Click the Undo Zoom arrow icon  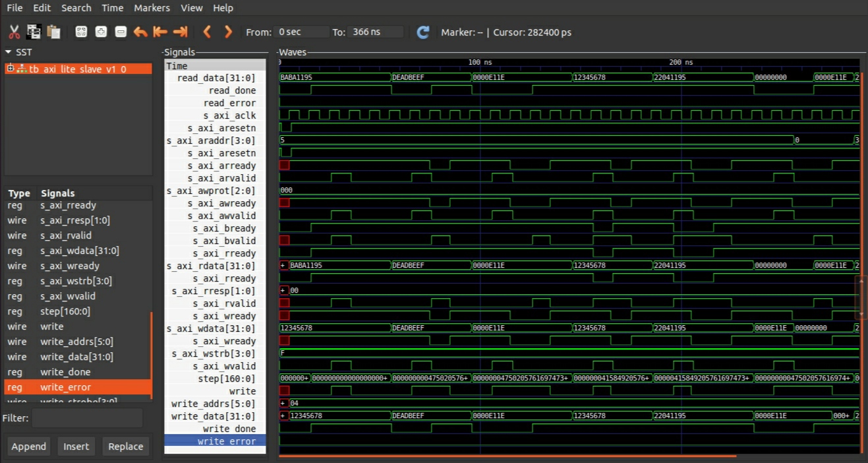point(140,32)
